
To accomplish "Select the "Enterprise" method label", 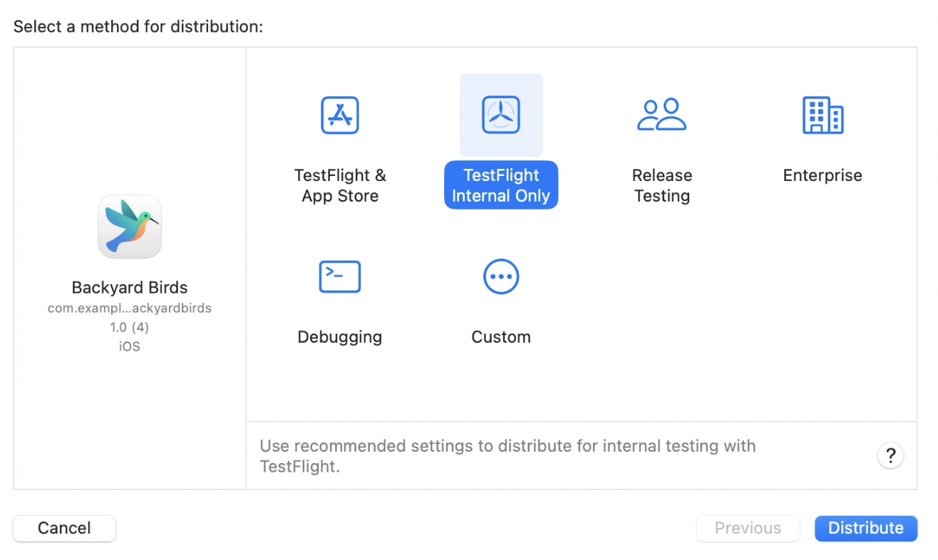I will [x=823, y=175].
